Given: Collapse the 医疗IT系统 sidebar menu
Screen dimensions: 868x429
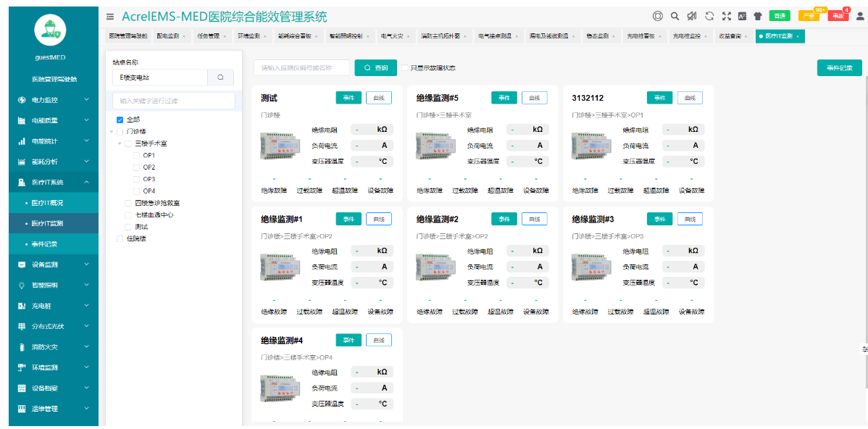Looking at the screenshot, I should point(49,183).
